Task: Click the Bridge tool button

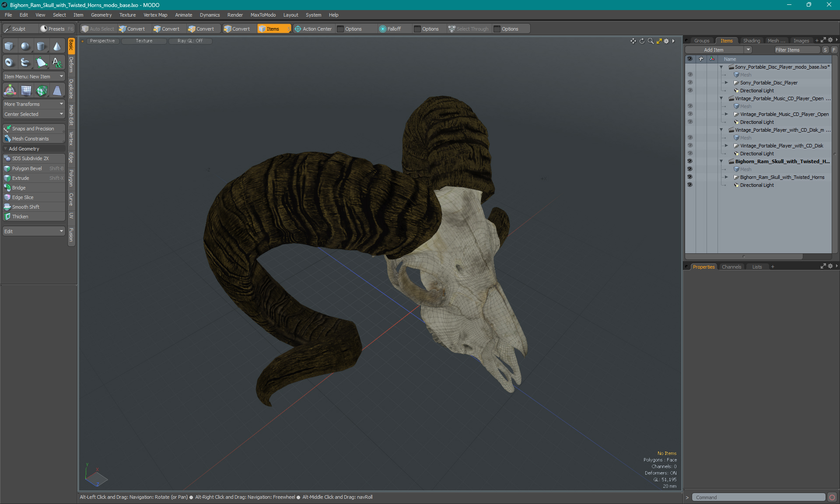Action: [34, 188]
